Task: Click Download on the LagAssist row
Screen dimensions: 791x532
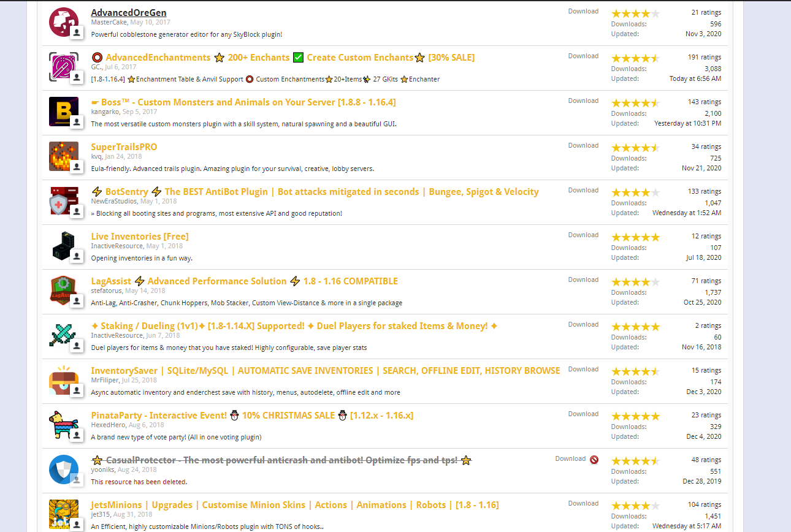Action: pyautogui.click(x=583, y=279)
